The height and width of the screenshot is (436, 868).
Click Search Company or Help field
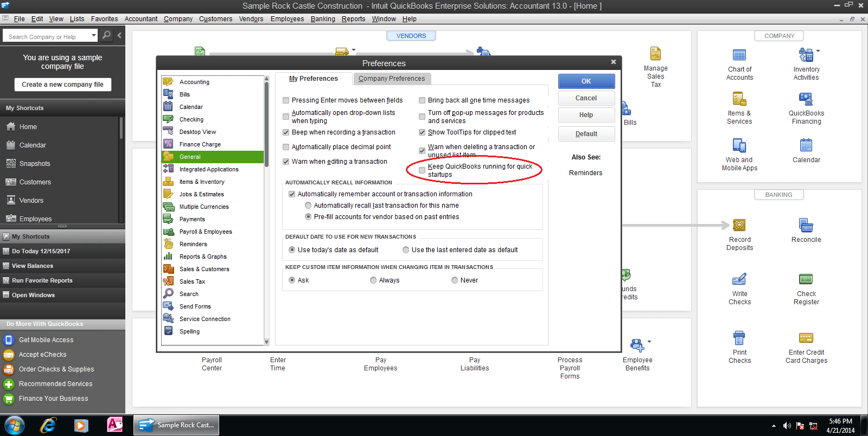(x=48, y=36)
